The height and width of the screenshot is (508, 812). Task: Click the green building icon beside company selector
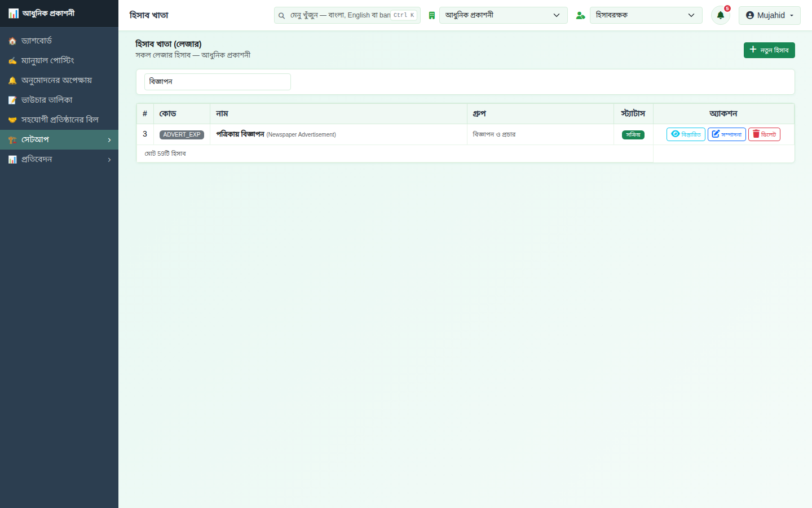point(432,16)
